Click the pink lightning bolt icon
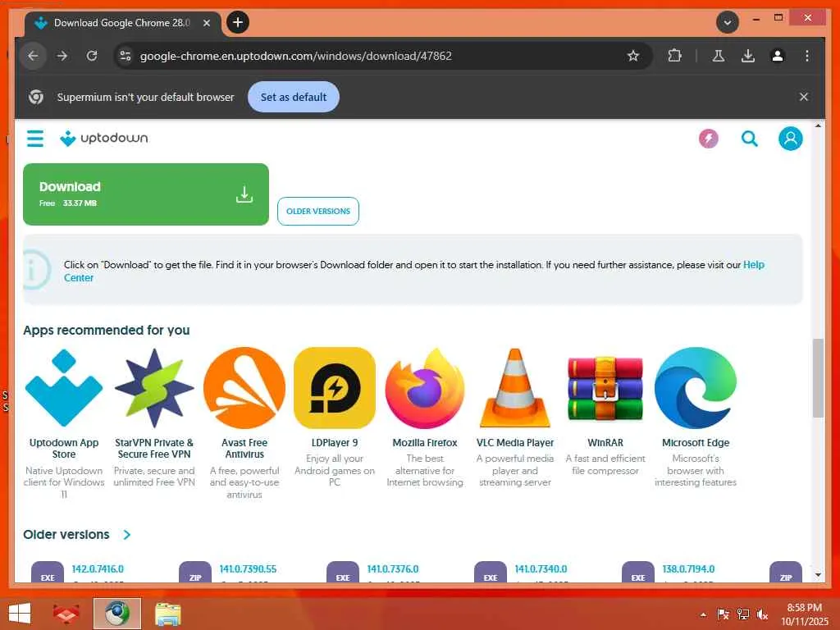The image size is (840, 630). (709, 139)
